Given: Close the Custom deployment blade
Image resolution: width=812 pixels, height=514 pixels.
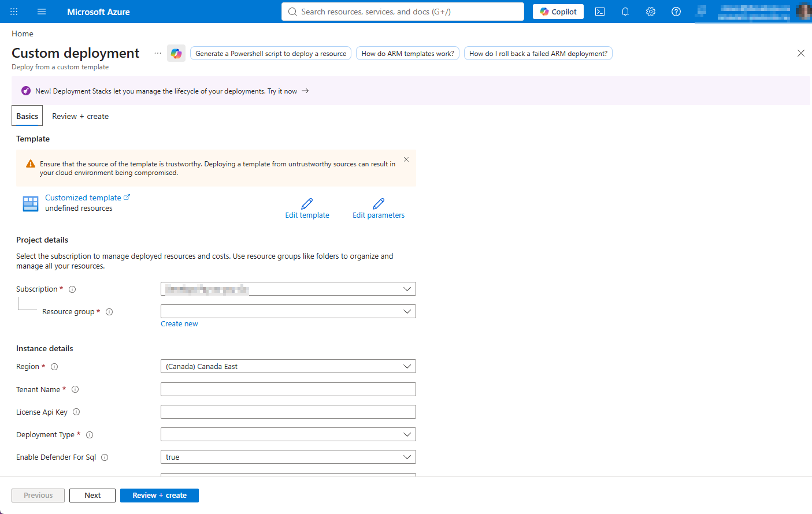Looking at the screenshot, I should click(801, 53).
